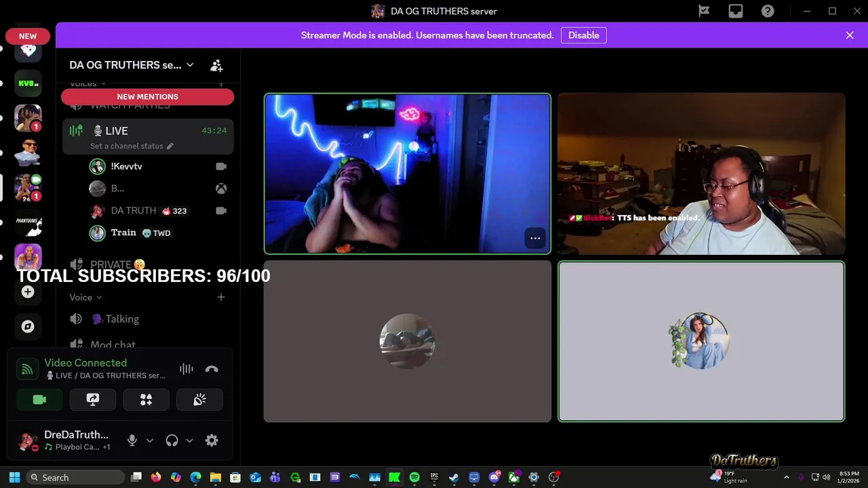
Task: Show hidden system tray icons
Action: pyautogui.click(x=787, y=477)
